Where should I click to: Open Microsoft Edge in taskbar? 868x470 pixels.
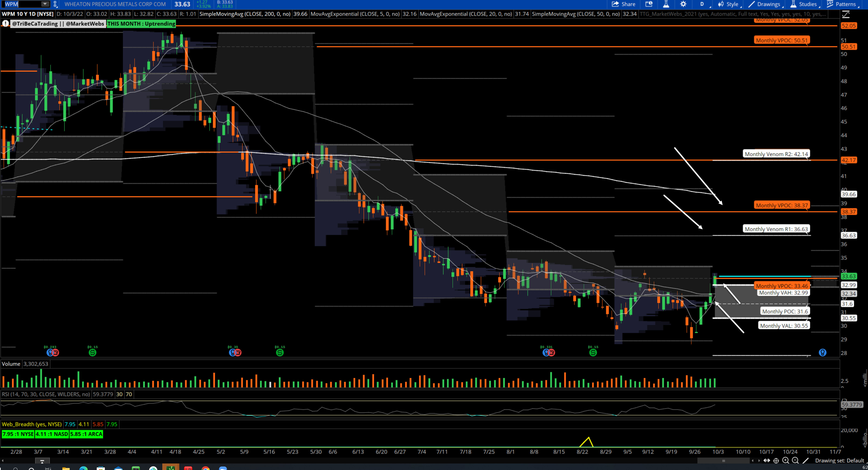[83, 468]
